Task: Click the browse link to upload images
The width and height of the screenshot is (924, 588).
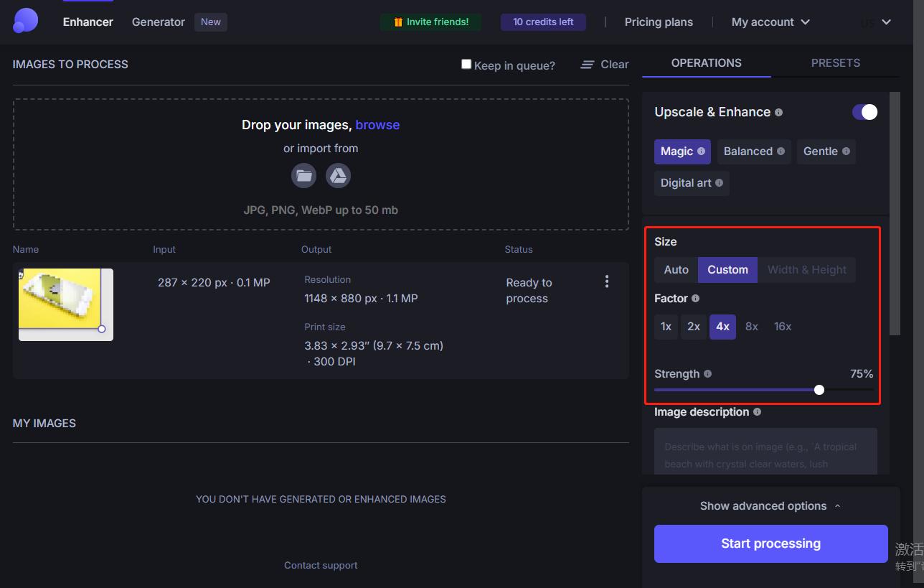Action: point(377,125)
